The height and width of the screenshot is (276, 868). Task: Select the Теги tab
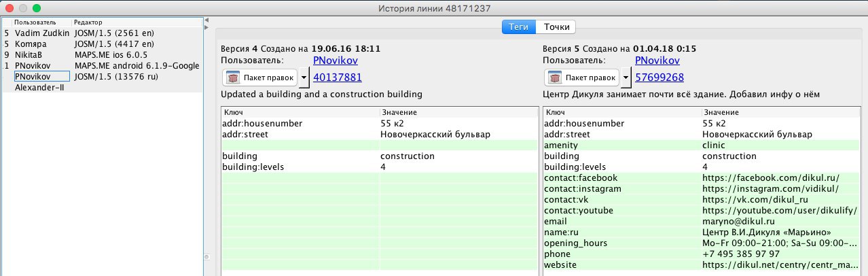click(519, 27)
